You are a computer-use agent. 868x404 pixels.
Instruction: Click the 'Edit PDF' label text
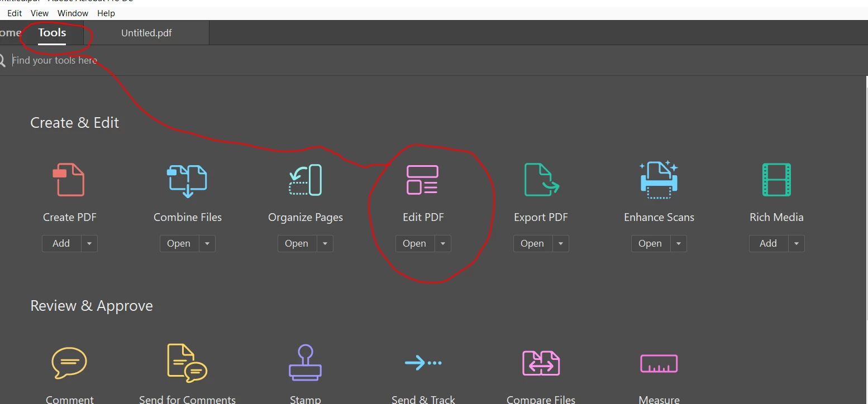[423, 218]
